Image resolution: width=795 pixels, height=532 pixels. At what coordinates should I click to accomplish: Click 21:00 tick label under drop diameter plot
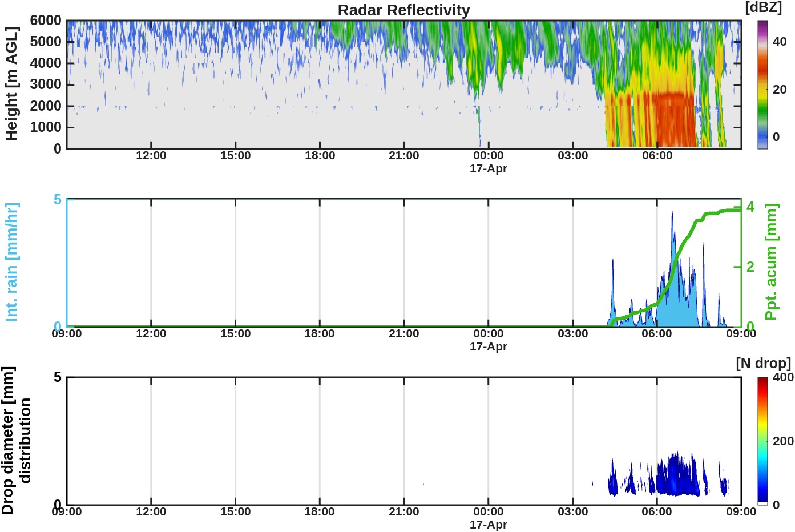[x=403, y=512]
